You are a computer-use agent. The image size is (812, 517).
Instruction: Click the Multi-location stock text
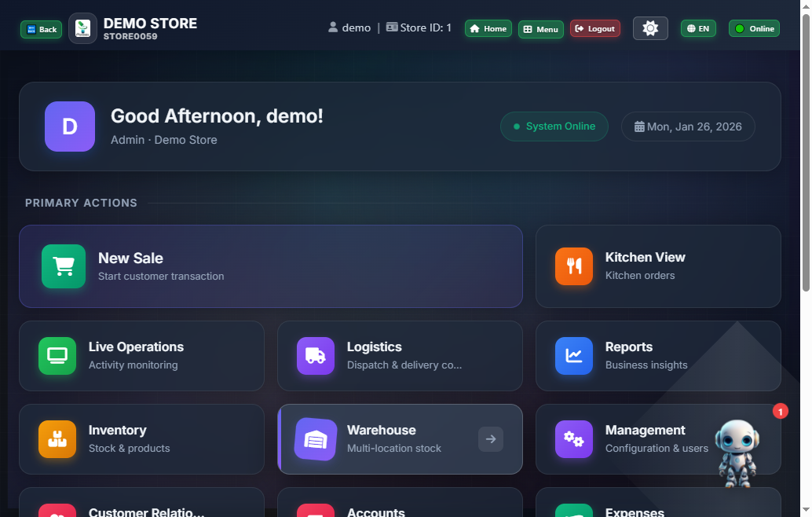pyautogui.click(x=394, y=448)
